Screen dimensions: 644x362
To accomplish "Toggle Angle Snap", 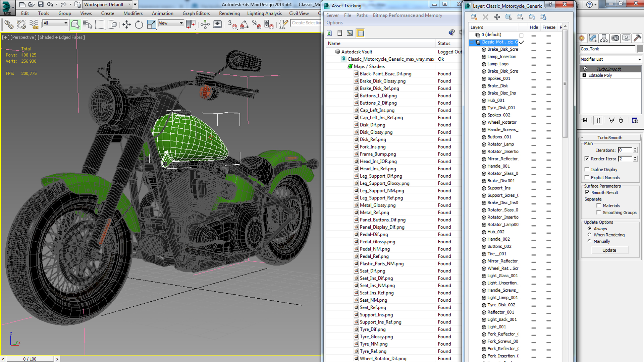I will pyautogui.click(x=245, y=24).
